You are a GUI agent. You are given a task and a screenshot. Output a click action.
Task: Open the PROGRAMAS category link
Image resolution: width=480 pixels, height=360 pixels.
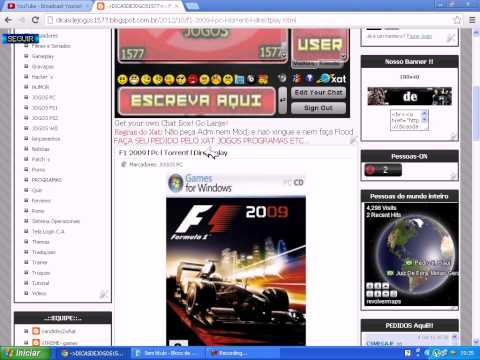(47, 180)
